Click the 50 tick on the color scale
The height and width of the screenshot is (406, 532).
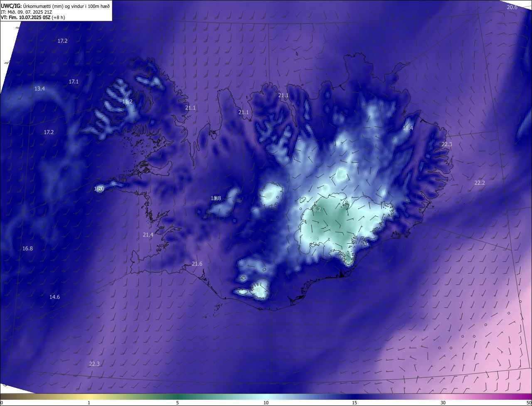tap(529, 403)
